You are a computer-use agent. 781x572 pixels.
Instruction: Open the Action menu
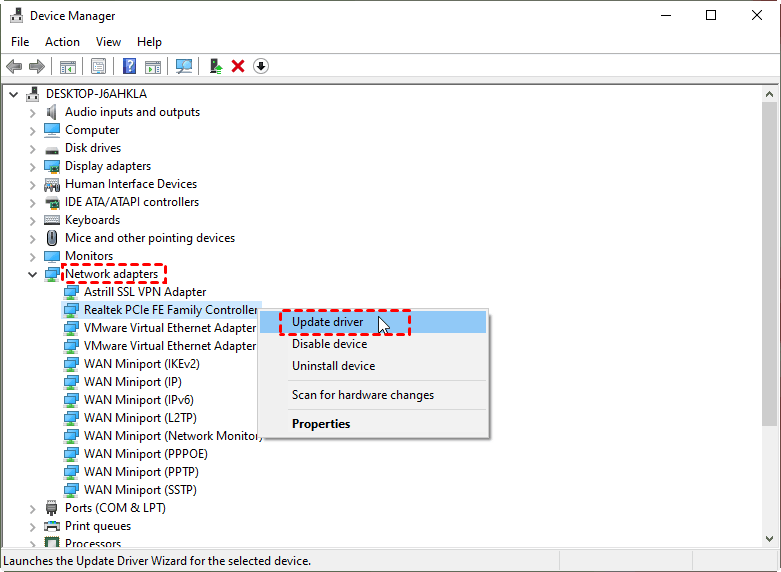click(62, 42)
